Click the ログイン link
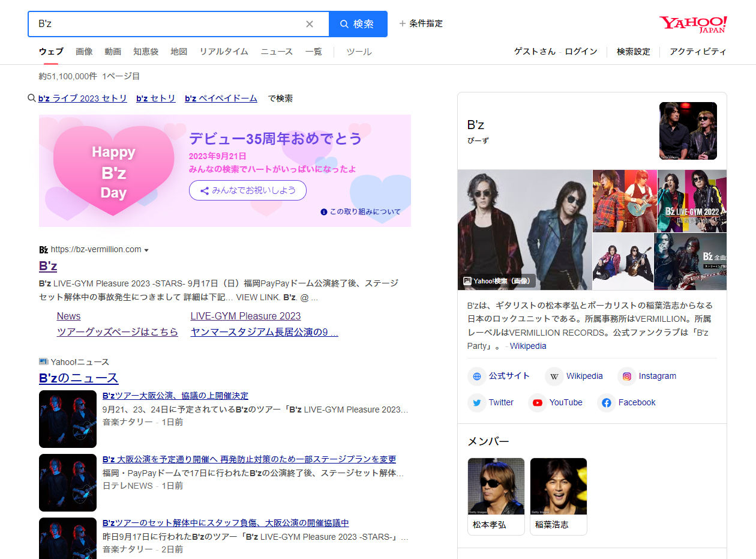The image size is (756, 559). coord(581,52)
